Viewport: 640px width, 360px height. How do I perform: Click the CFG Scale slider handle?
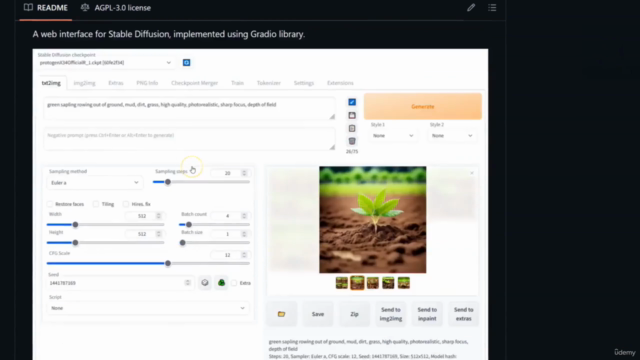coord(168,263)
